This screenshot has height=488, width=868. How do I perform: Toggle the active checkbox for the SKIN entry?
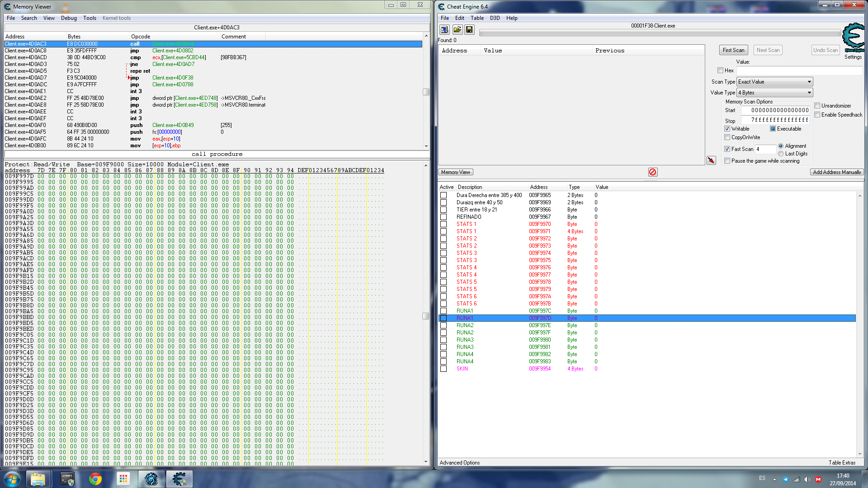(x=443, y=369)
